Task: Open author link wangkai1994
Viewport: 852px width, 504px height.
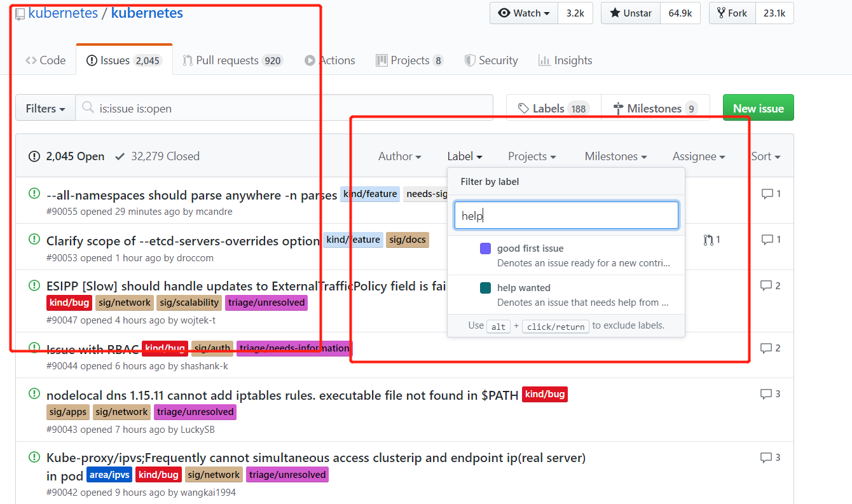Action: pos(208,493)
